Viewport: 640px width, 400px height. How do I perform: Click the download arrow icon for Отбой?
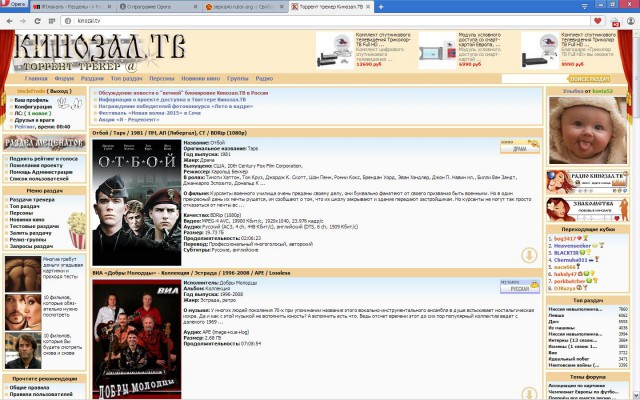point(529,255)
